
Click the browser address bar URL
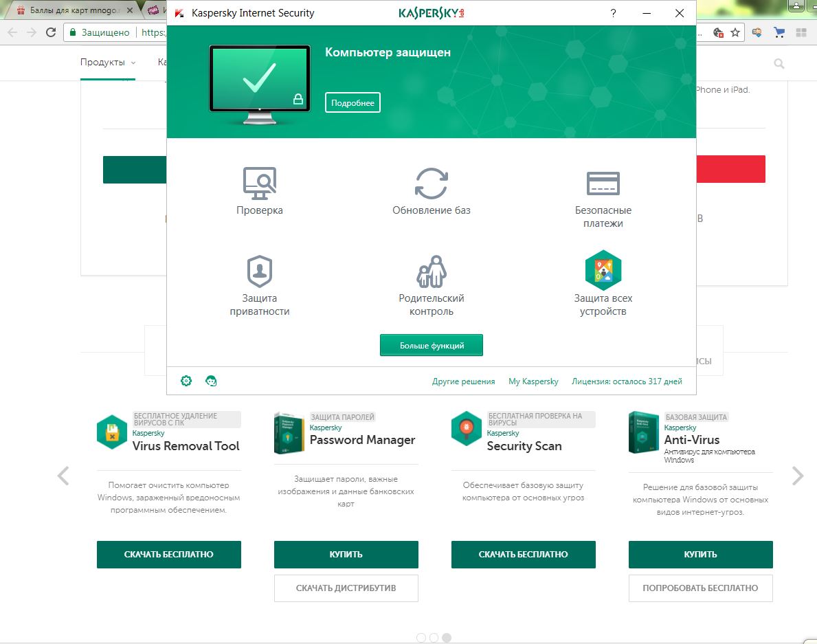[153, 32]
